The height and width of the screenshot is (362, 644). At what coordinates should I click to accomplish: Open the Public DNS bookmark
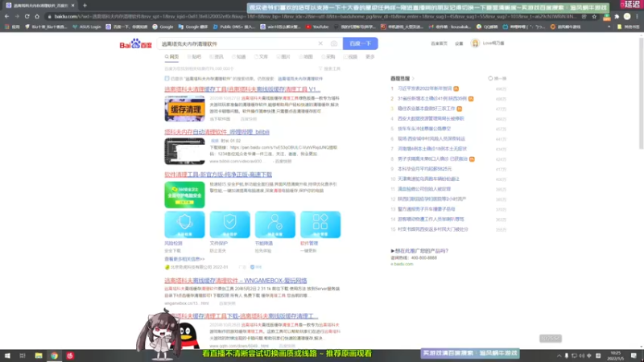[233, 27]
